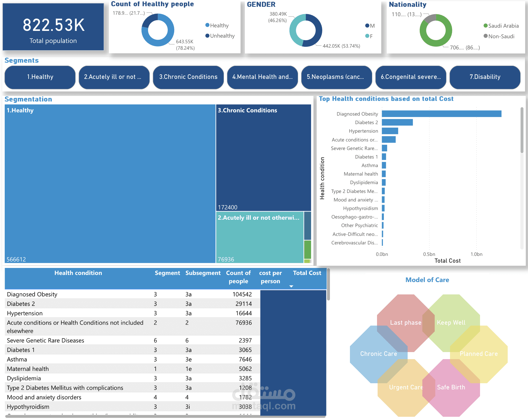The image size is (528, 420).
Task: Select the 6.Congenital severe segment button
Action: [x=411, y=77]
